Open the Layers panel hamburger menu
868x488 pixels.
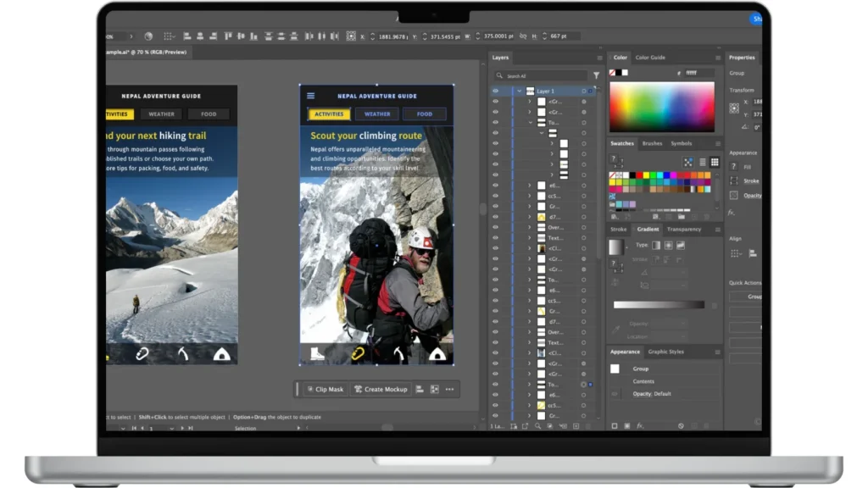tap(599, 58)
